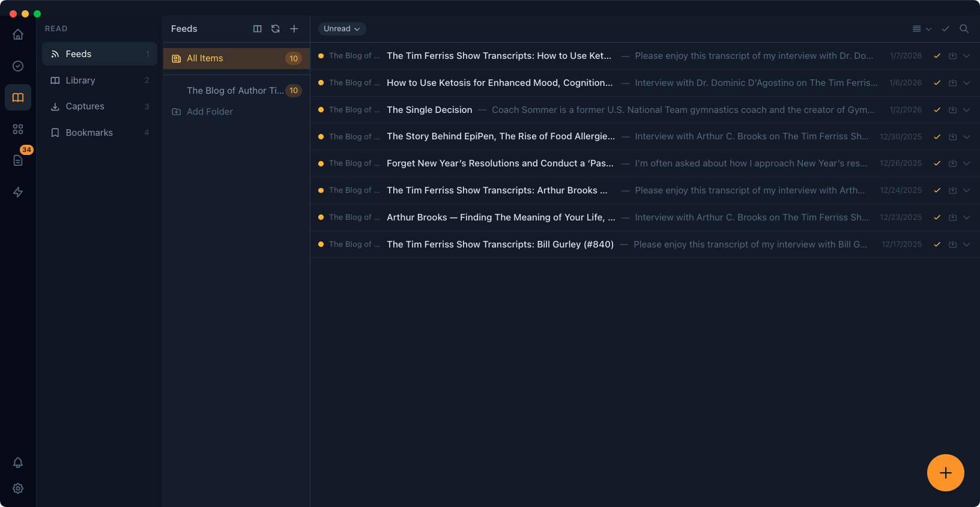980x507 pixels.
Task: Click the unread dot beside 'The Single Decision'
Action: coord(321,110)
